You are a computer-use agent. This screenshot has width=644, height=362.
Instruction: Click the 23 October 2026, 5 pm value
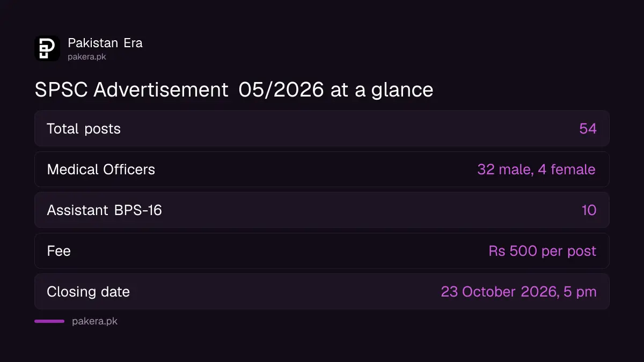(x=518, y=292)
